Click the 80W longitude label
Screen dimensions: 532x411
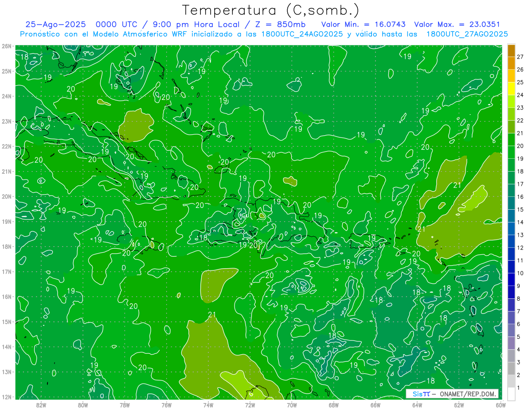(83, 405)
